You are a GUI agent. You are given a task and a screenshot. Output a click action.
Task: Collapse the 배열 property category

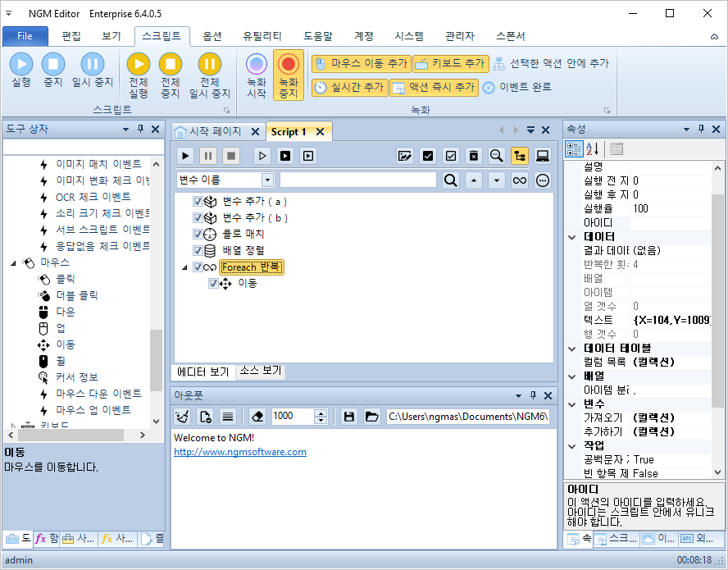pos(572,376)
